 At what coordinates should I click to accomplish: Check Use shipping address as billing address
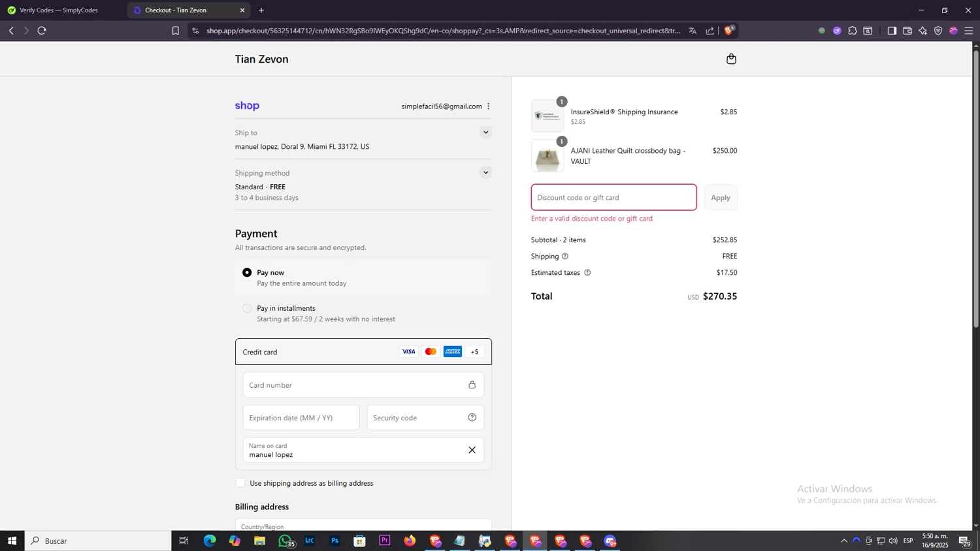pyautogui.click(x=240, y=483)
